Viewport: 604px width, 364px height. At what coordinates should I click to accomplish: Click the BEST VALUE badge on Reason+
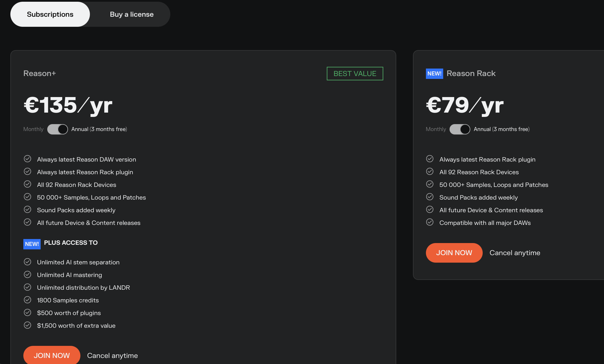pos(355,74)
